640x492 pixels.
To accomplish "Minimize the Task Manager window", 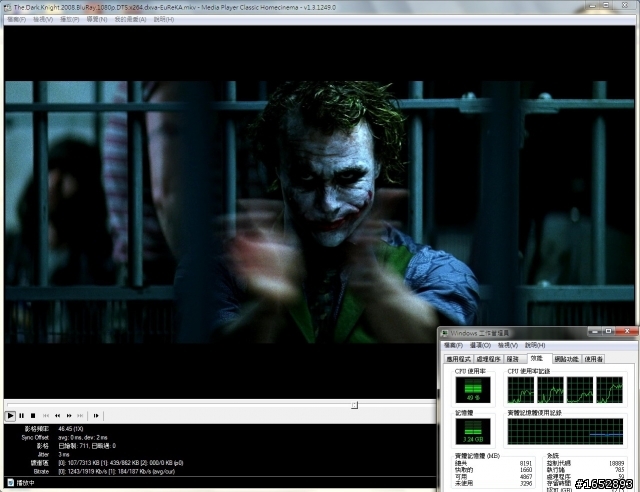I will coord(595,331).
